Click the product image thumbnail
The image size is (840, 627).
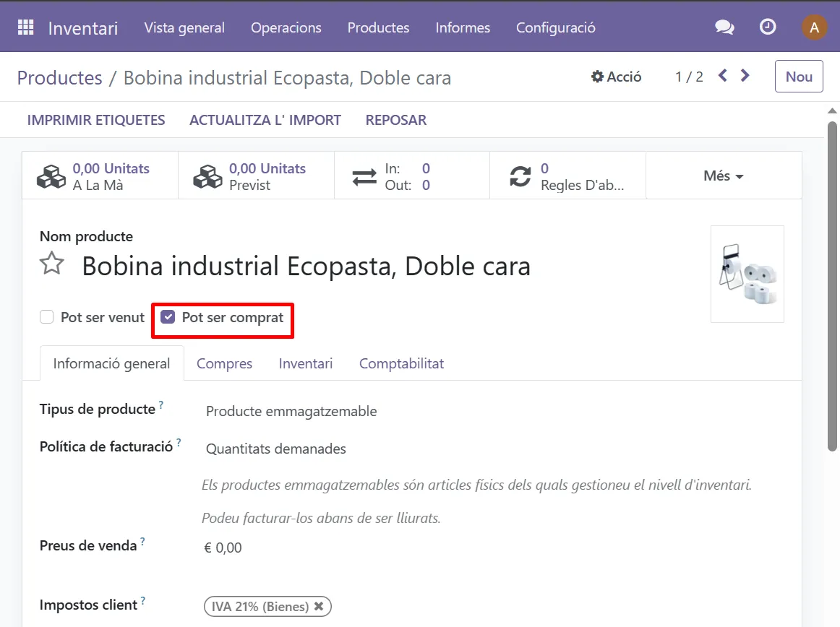click(747, 274)
